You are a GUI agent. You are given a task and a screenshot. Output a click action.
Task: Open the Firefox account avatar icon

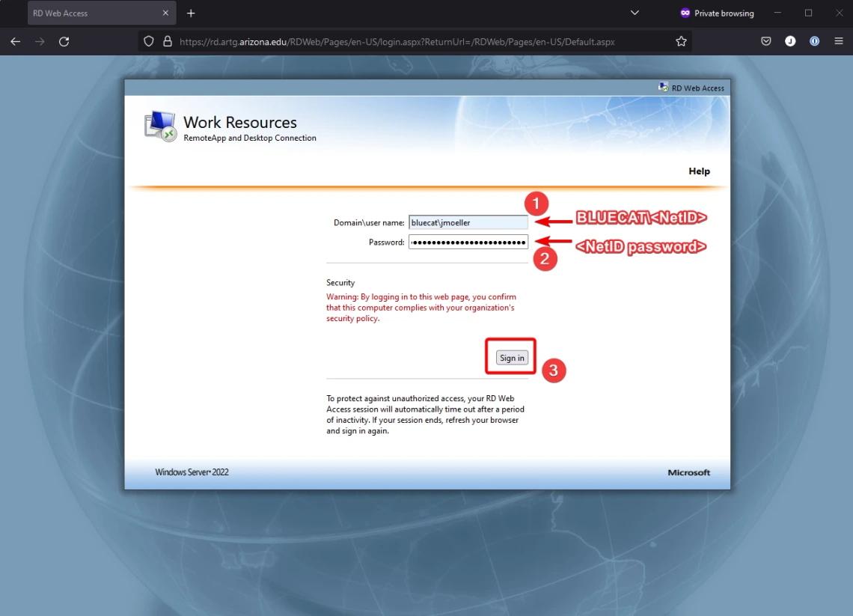click(x=790, y=41)
